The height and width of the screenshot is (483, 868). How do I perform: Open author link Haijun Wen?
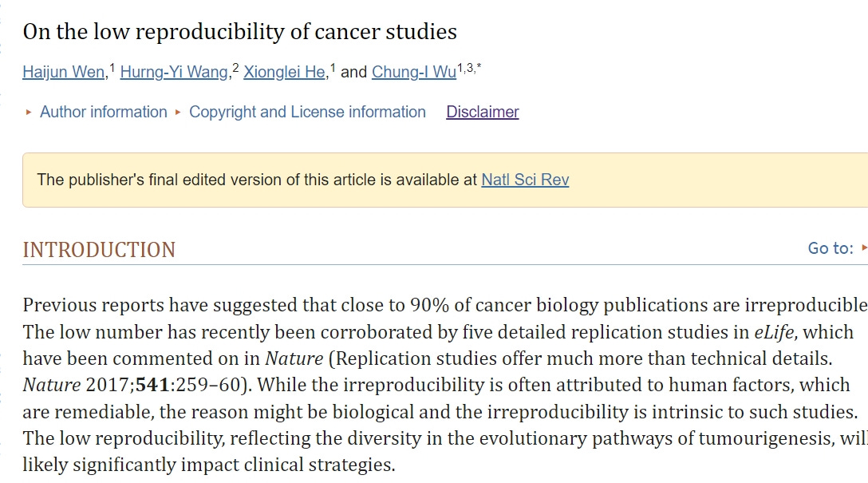pos(64,72)
